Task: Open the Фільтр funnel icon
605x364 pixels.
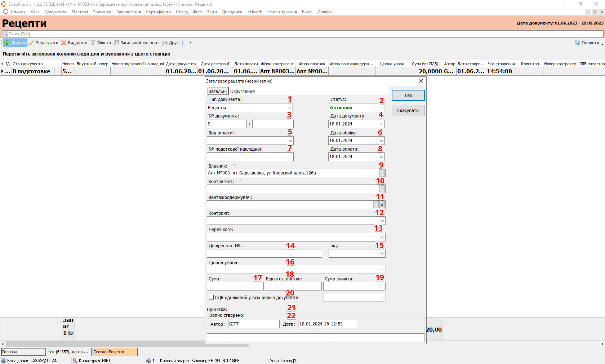Action: tap(93, 43)
